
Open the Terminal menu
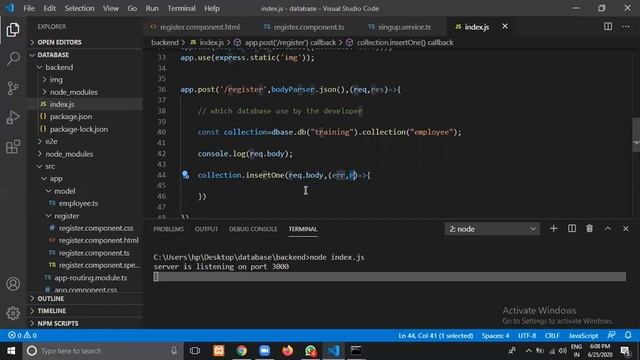(181, 8)
